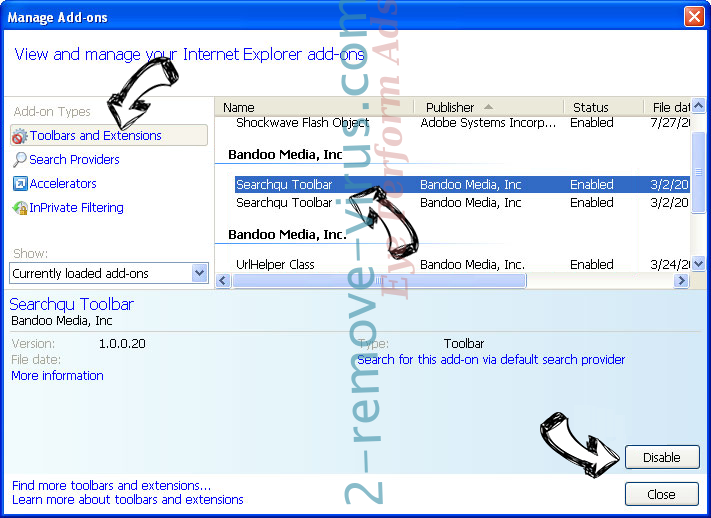This screenshot has height=518, width=711.
Task: Click the Searchqu Toolbar title in details pane
Action: tap(72, 304)
